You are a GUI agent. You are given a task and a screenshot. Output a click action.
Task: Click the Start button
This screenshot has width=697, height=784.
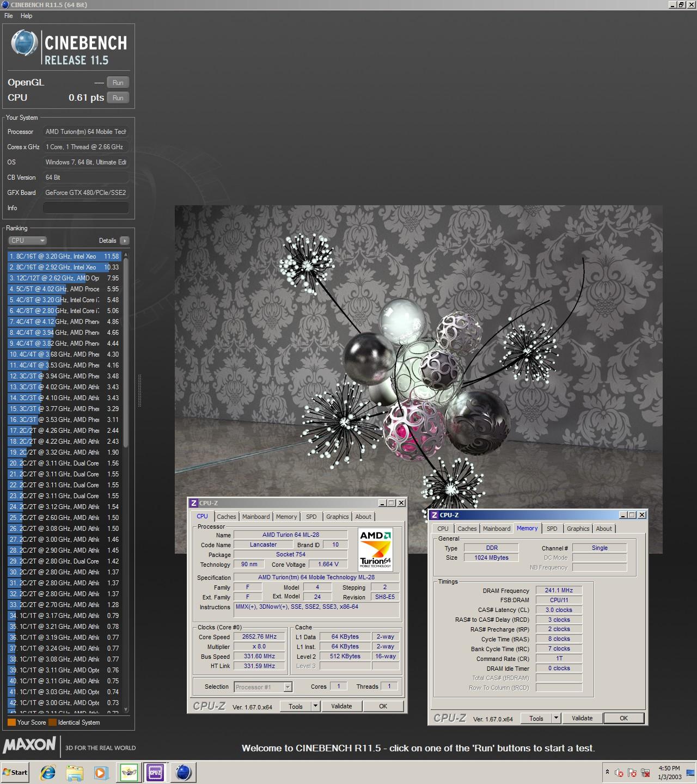(15, 772)
